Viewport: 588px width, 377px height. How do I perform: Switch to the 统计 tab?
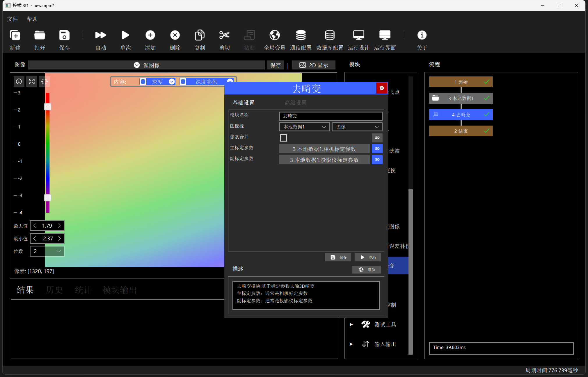pos(83,290)
